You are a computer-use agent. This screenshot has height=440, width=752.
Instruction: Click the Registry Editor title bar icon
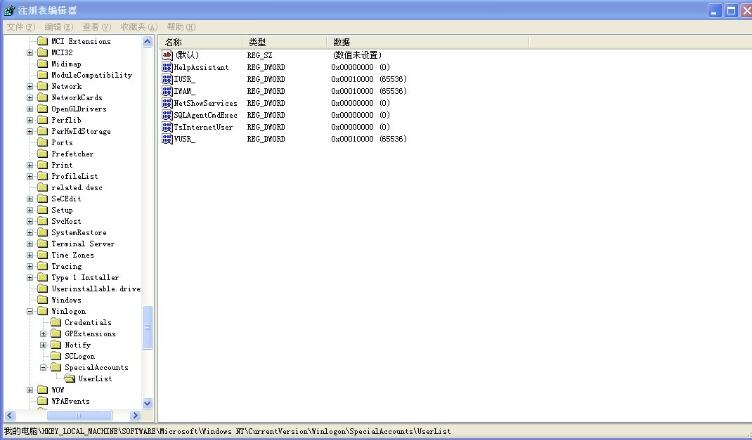[9, 10]
